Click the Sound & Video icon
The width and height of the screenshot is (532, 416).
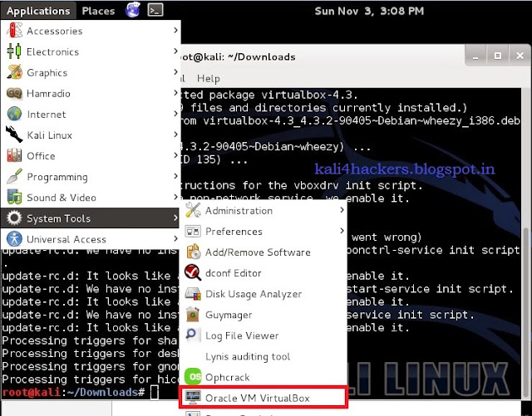click(x=14, y=198)
